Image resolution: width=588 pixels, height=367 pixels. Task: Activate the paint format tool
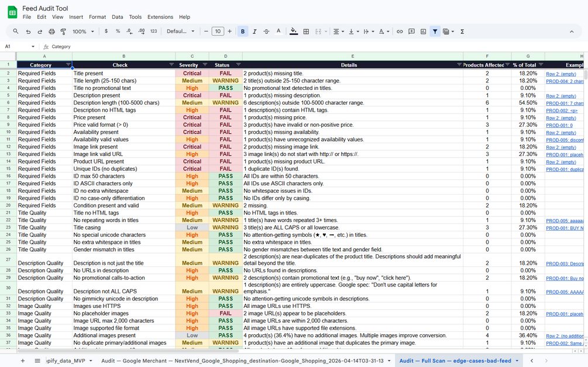coord(63,32)
